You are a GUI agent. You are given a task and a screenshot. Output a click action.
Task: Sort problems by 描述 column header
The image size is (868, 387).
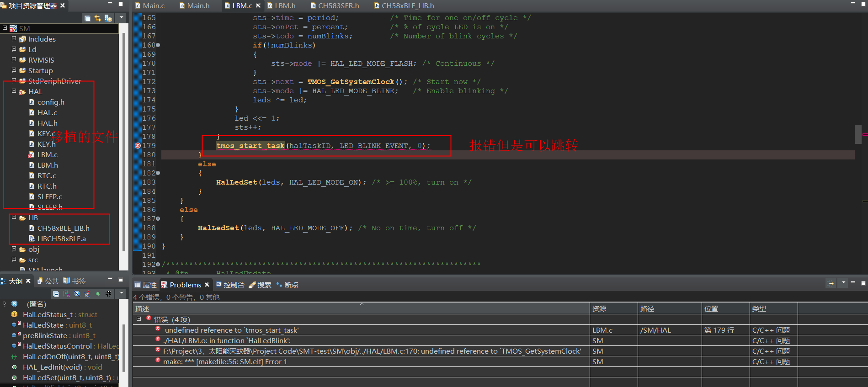pyautogui.click(x=361, y=308)
